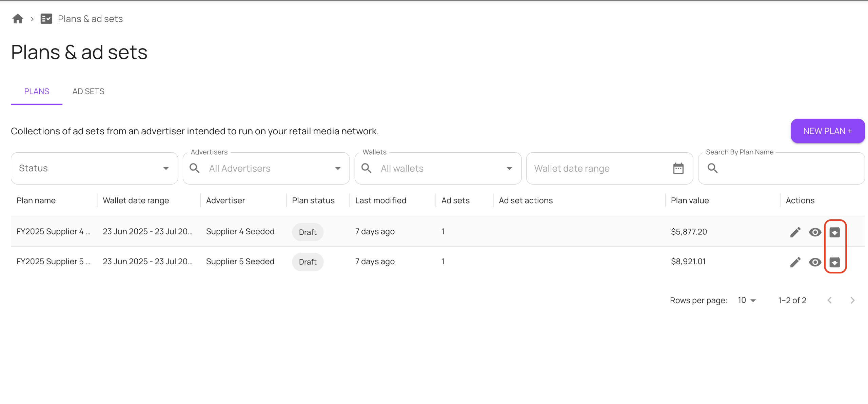Sort by the Plan name column header

[36, 200]
